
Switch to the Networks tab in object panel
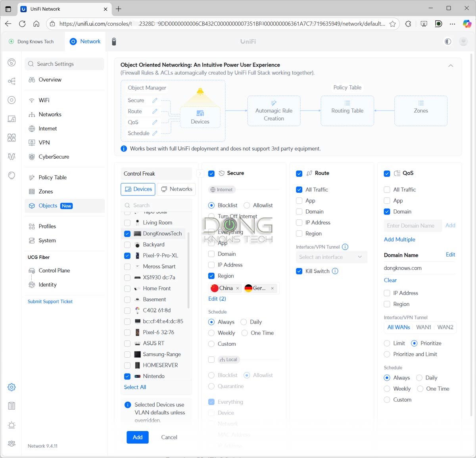click(x=177, y=189)
